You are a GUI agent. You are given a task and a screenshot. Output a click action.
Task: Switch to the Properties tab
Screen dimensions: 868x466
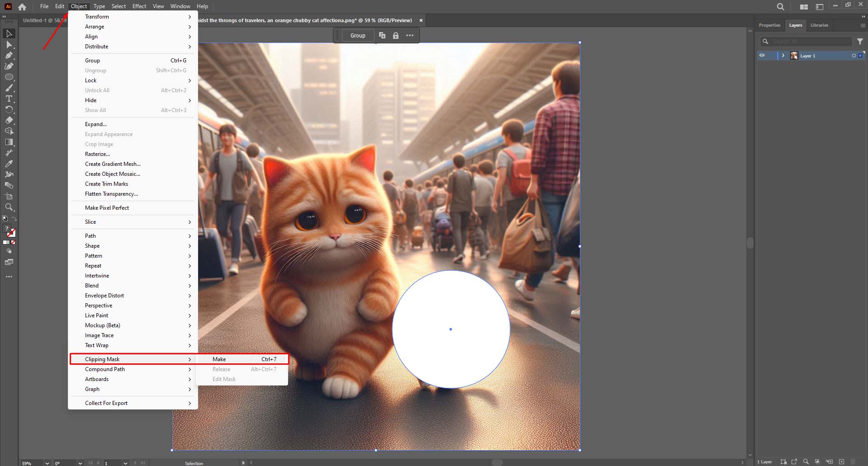[x=769, y=25]
